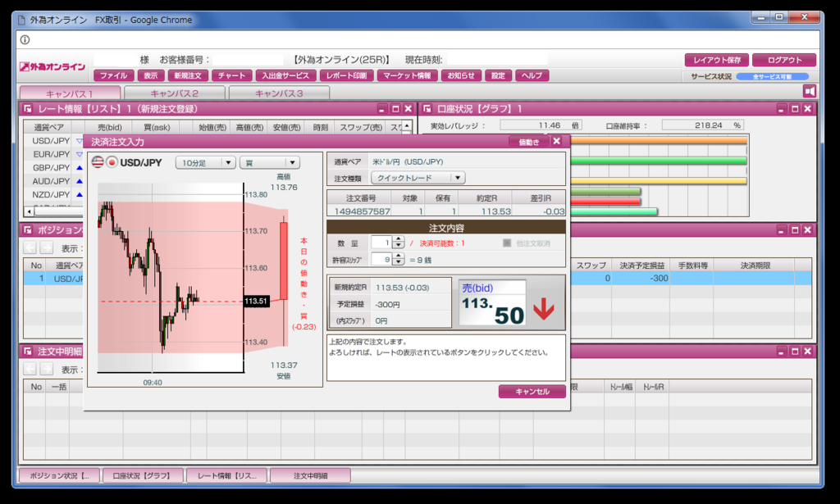840x504 pixels.
Task: Close the レート情報 panel
Action: (x=409, y=109)
